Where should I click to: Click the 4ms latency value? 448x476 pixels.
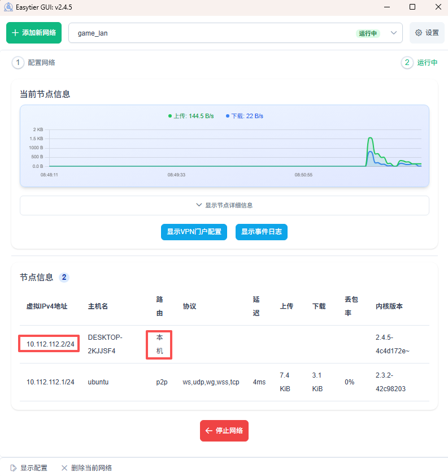[259, 382]
